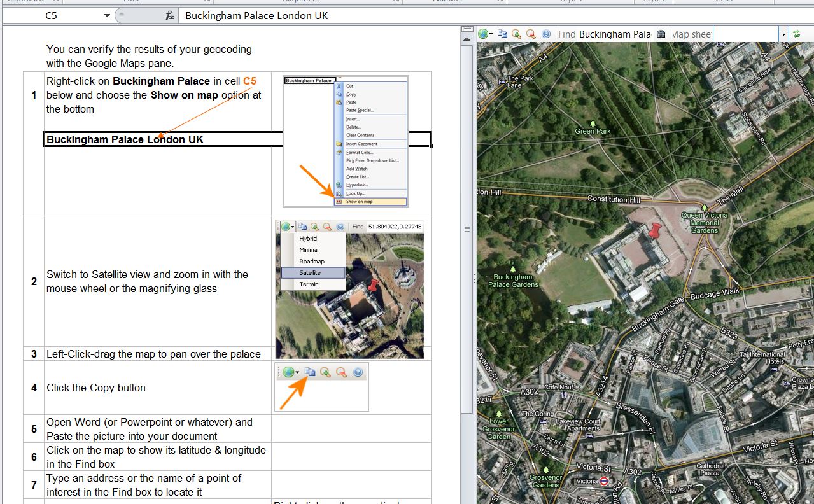This screenshot has width=814, height=504.
Task: Zoom out with the red magnifier icon
Action: [531, 34]
